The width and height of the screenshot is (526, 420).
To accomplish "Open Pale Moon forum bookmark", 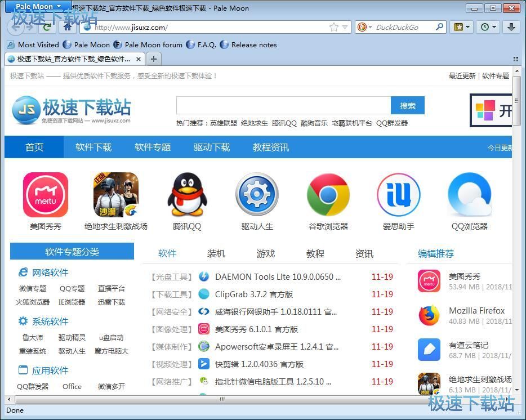I will [148, 44].
